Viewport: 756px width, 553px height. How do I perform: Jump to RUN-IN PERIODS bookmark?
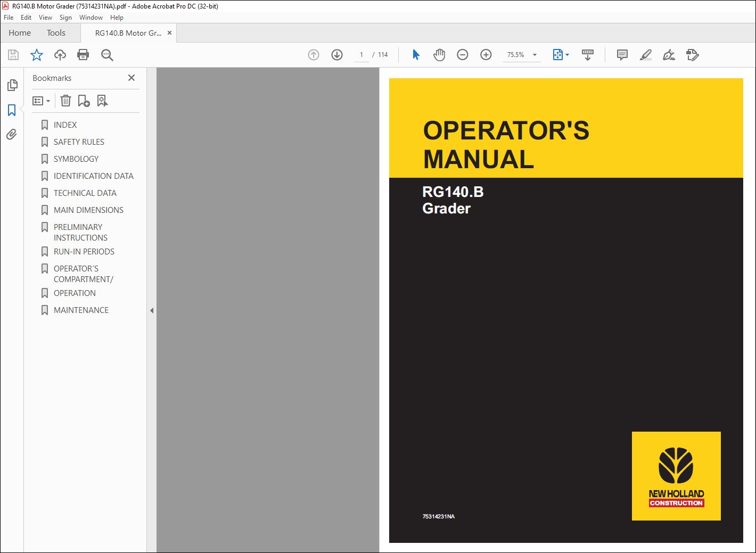pos(84,252)
